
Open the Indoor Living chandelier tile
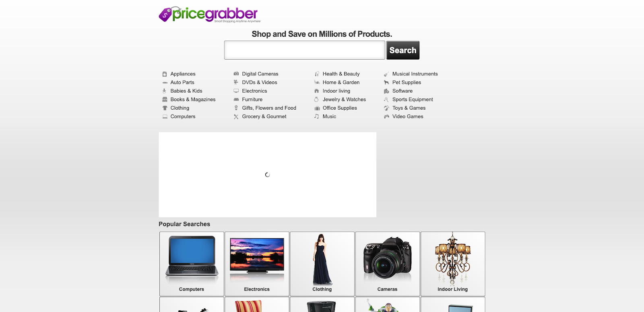(x=453, y=264)
